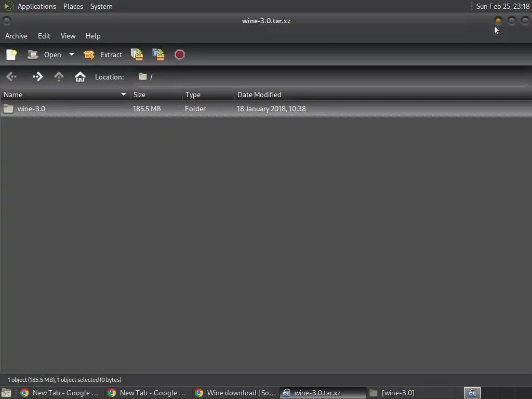Open the Help menu
532x399 pixels.
[93, 36]
